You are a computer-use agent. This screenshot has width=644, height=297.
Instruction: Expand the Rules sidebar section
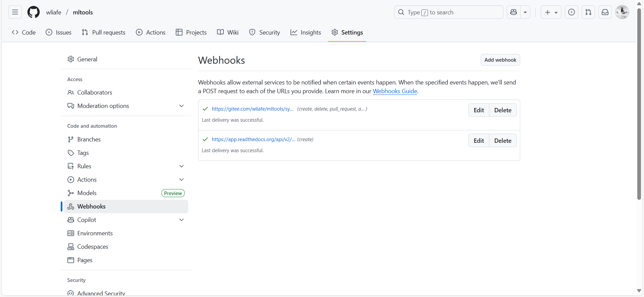181,166
